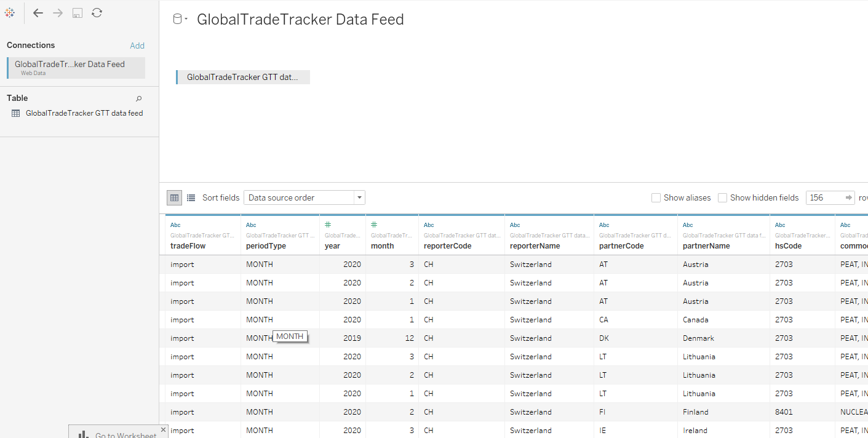The height and width of the screenshot is (438, 868).
Task: Click the year field number type icon
Action: click(x=328, y=225)
